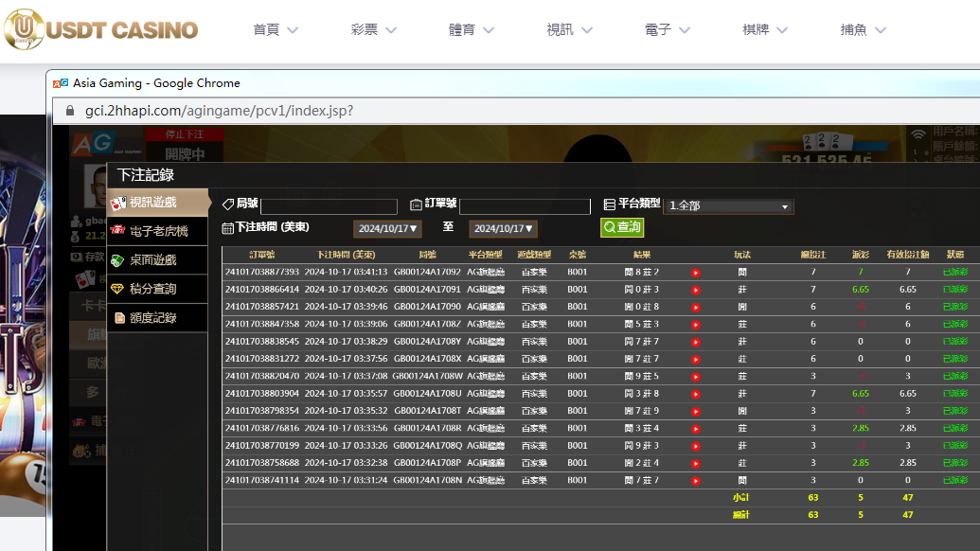The height and width of the screenshot is (551, 980).
Task: Click the site padlock icon in address bar
Action: 70,111
